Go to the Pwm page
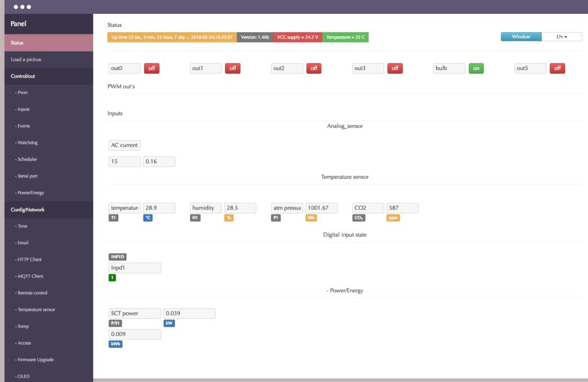Screen dimensions: 588x382 pyautogui.click(x=49, y=92)
